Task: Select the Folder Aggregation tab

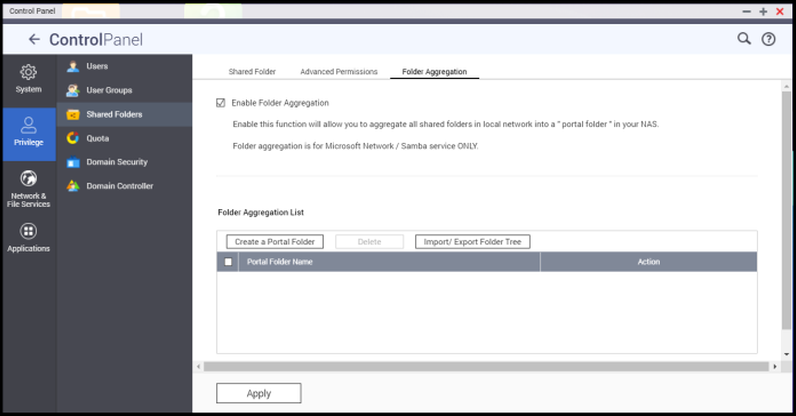Action: pos(434,72)
